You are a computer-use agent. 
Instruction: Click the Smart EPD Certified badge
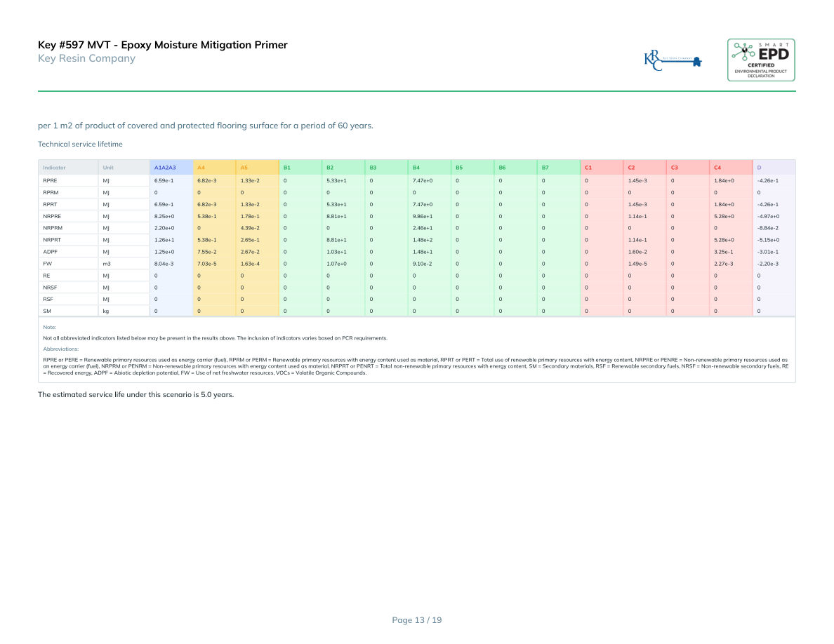(761, 60)
